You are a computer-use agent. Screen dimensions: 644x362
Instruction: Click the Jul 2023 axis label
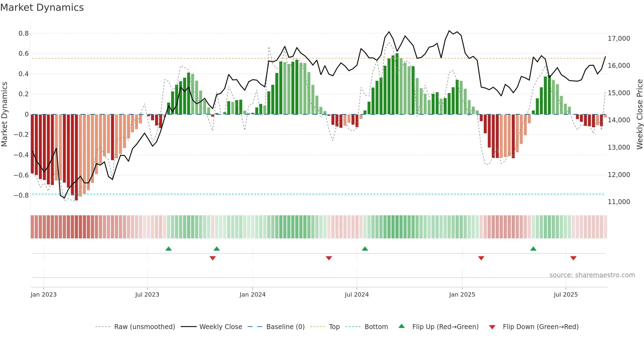[147, 294]
